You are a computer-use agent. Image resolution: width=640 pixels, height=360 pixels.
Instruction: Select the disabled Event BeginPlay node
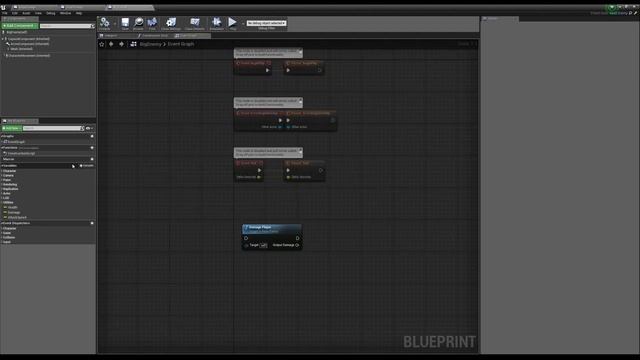pyautogui.click(x=253, y=67)
